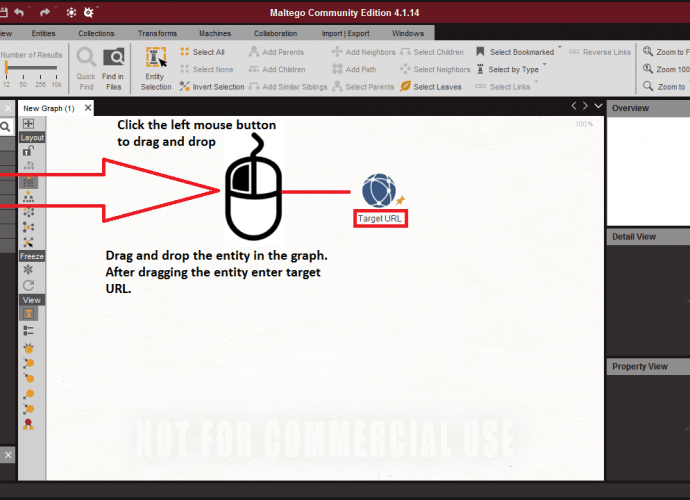The image size is (690, 500).
Task: Click Add Parents
Action: 276,52
